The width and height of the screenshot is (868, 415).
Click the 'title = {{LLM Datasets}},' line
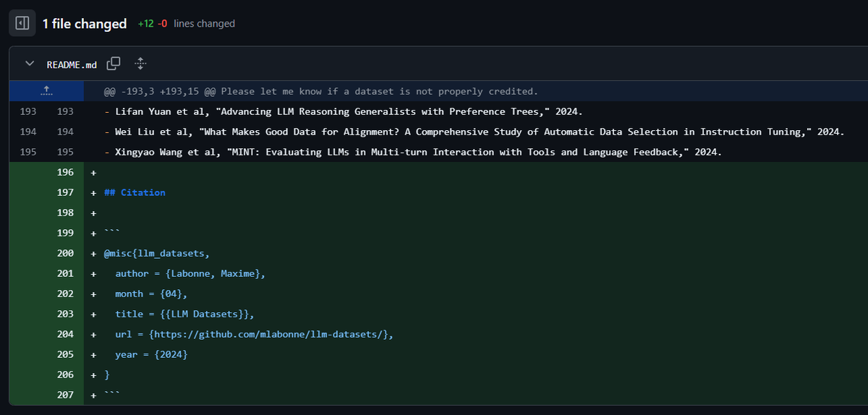coord(184,314)
